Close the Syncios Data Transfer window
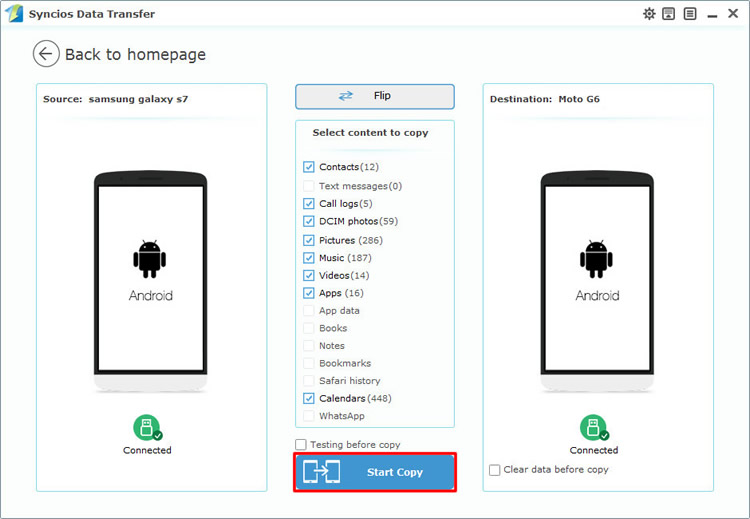This screenshot has height=519, width=750. coord(733,13)
